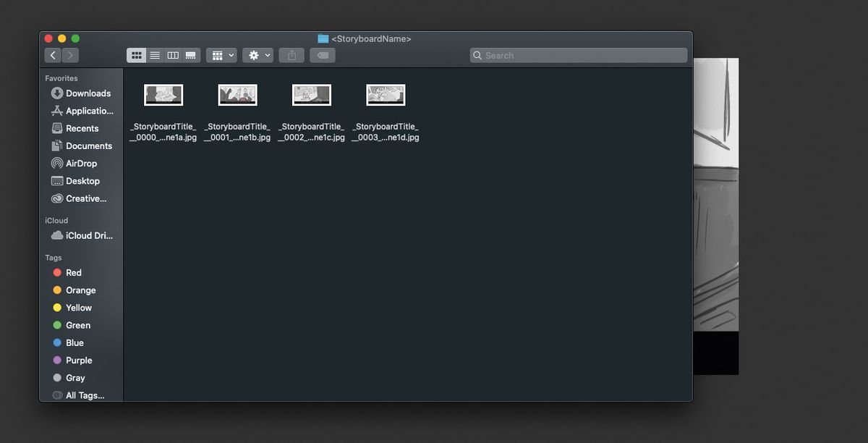The height and width of the screenshot is (443, 868).
Task: Open the Action gear menu
Action: pos(258,55)
